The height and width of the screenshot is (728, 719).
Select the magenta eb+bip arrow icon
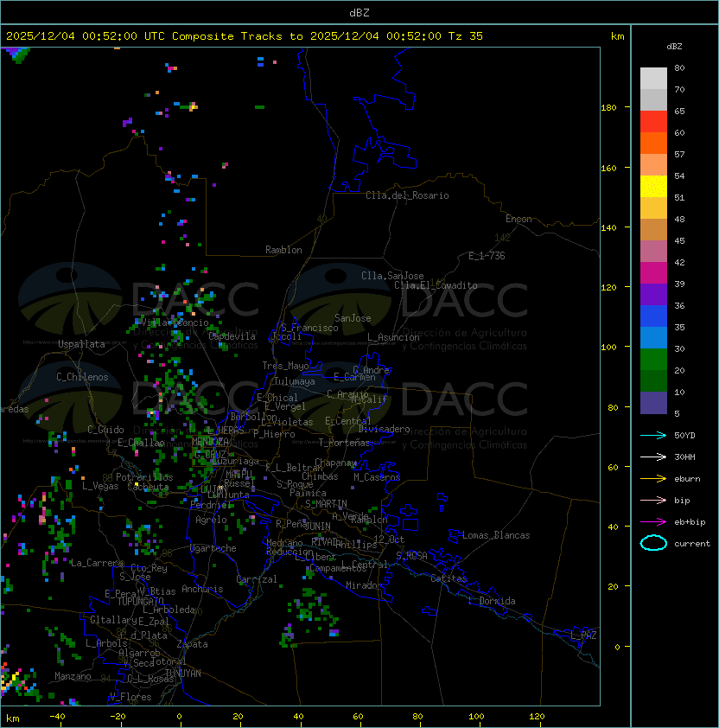[654, 521]
